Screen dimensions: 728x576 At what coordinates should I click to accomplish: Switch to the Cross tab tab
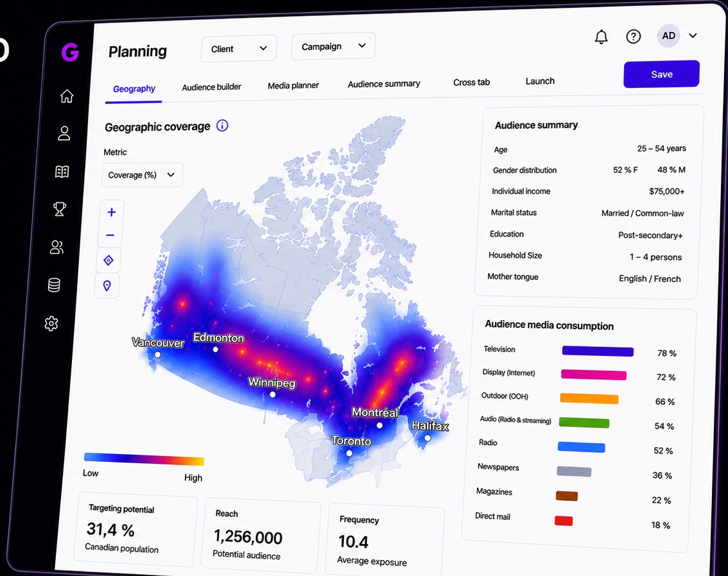471,82
